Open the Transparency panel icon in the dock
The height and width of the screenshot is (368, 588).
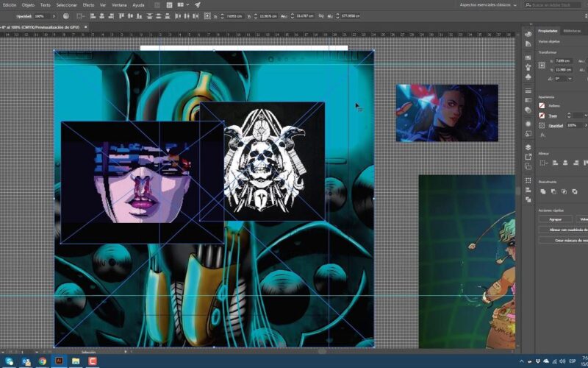(x=528, y=110)
